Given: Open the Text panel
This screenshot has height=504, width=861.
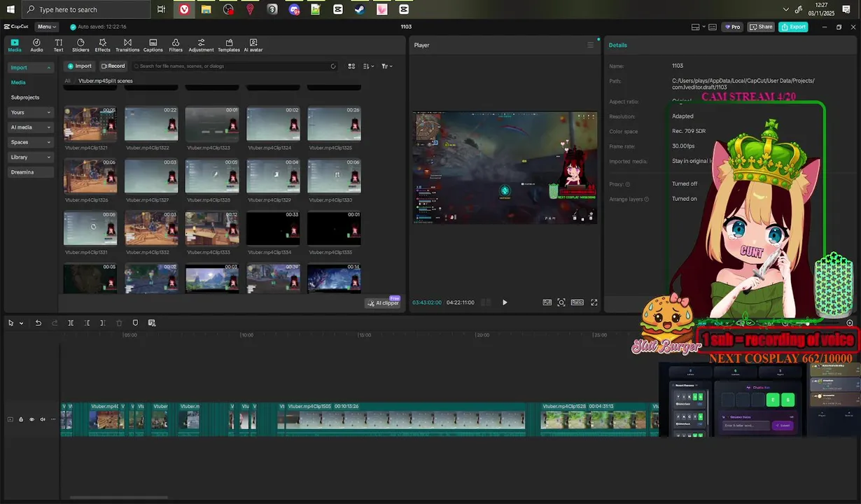Looking at the screenshot, I should coord(58,45).
